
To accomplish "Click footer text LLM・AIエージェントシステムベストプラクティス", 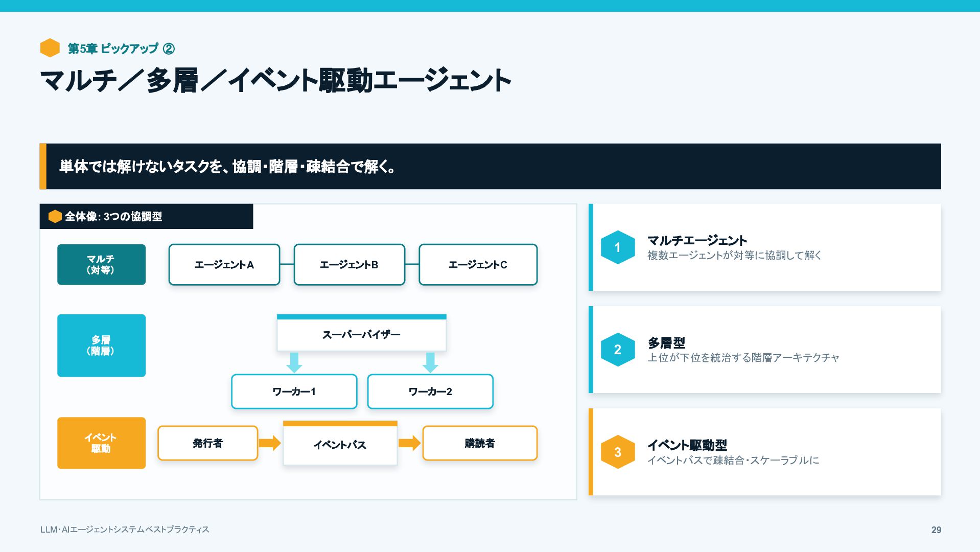I will pos(125,530).
